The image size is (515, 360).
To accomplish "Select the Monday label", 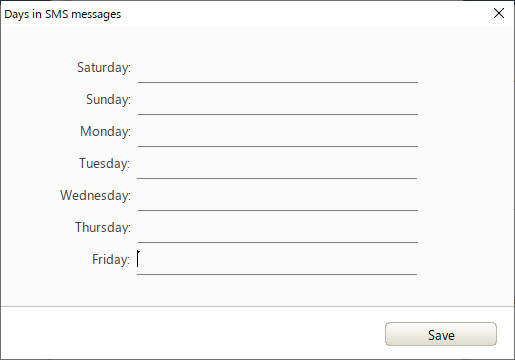I will click(105, 132).
